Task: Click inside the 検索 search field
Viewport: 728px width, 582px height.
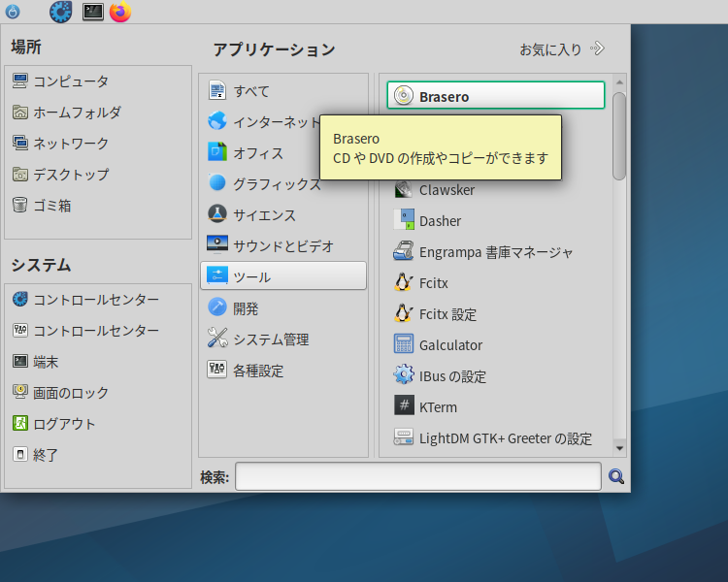Action: coord(417,476)
